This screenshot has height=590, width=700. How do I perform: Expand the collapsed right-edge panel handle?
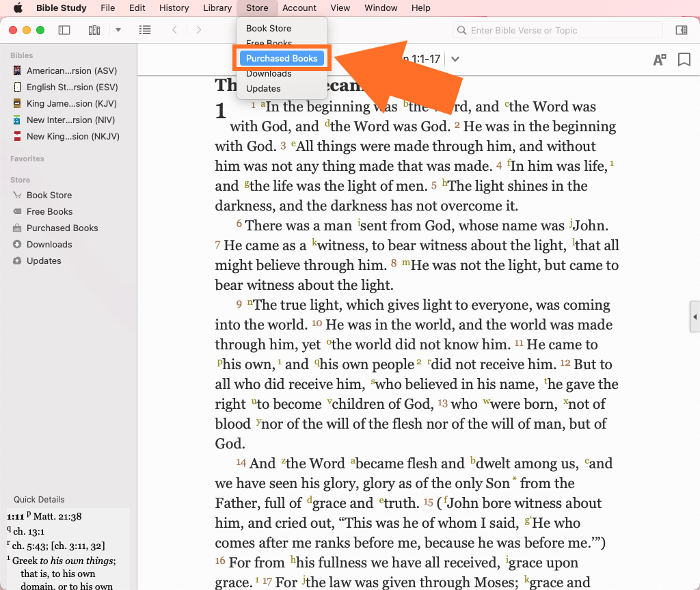695,317
